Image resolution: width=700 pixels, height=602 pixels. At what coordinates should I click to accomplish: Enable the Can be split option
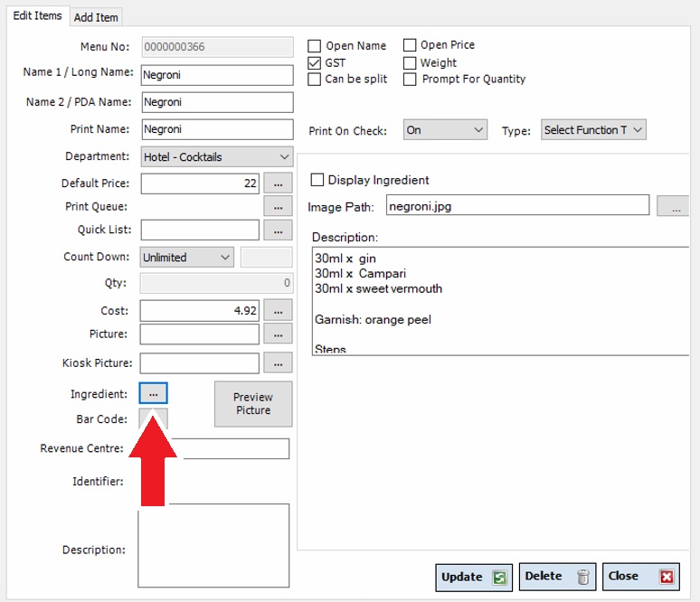315,80
